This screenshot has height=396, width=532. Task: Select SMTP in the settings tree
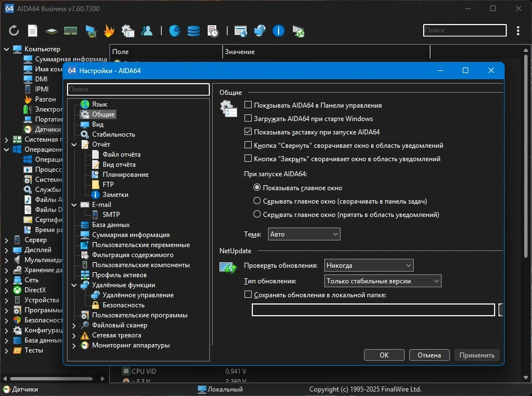pyautogui.click(x=111, y=215)
